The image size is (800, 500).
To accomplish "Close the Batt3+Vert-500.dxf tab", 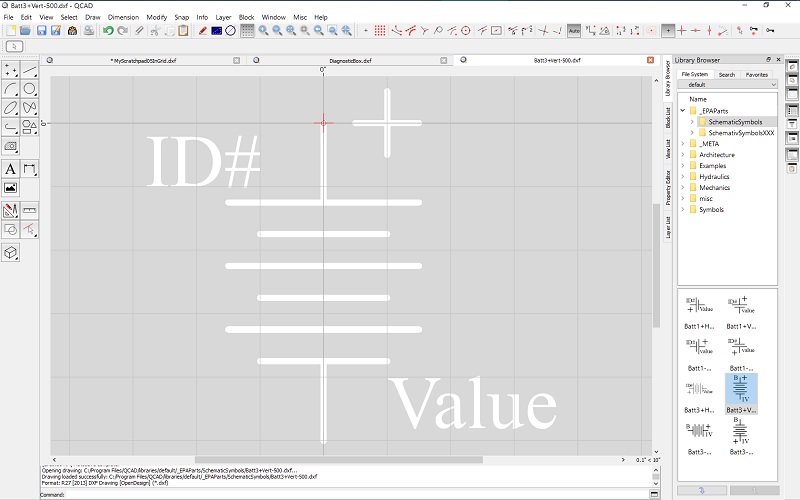I will pyautogui.click(x=650, y=60).
